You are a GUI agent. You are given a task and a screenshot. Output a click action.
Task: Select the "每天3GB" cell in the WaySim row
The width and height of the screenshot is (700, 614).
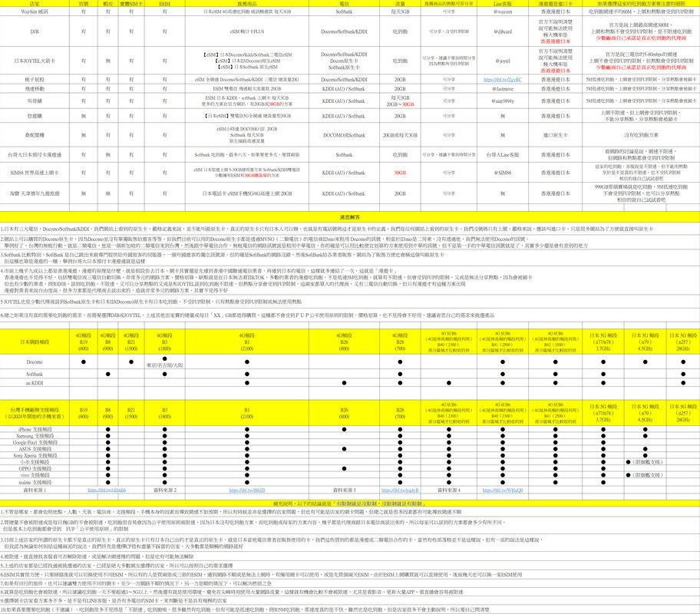point(400,12)
